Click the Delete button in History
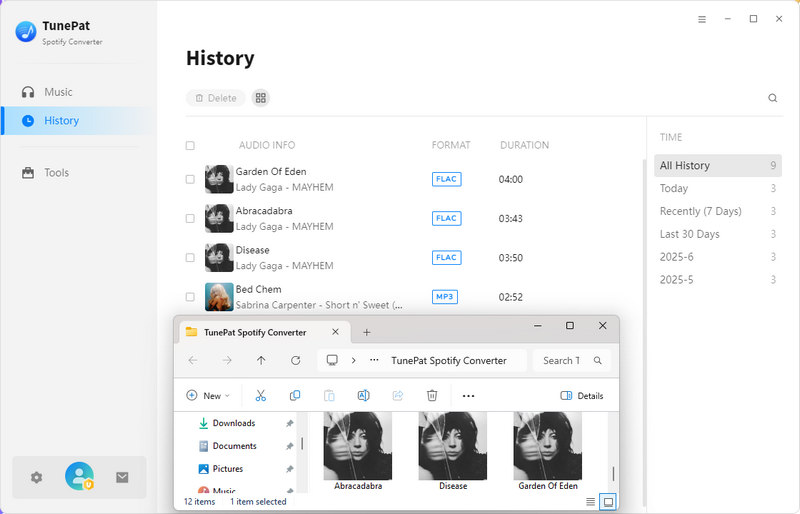800x514 pixels. click(216, 98)
